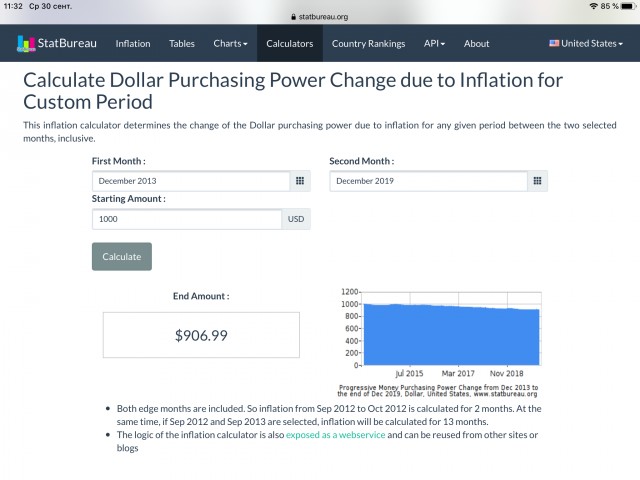Tap the battery status icon
640x480 pixels.
point(628,6)
